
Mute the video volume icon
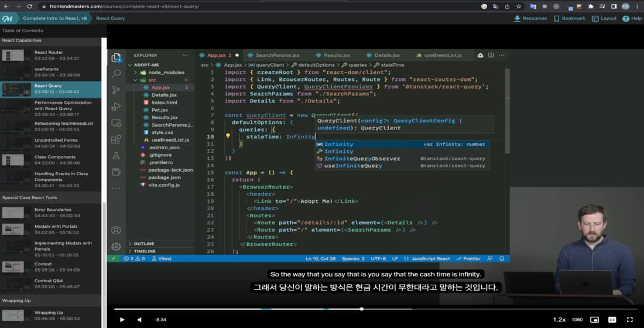140,319
